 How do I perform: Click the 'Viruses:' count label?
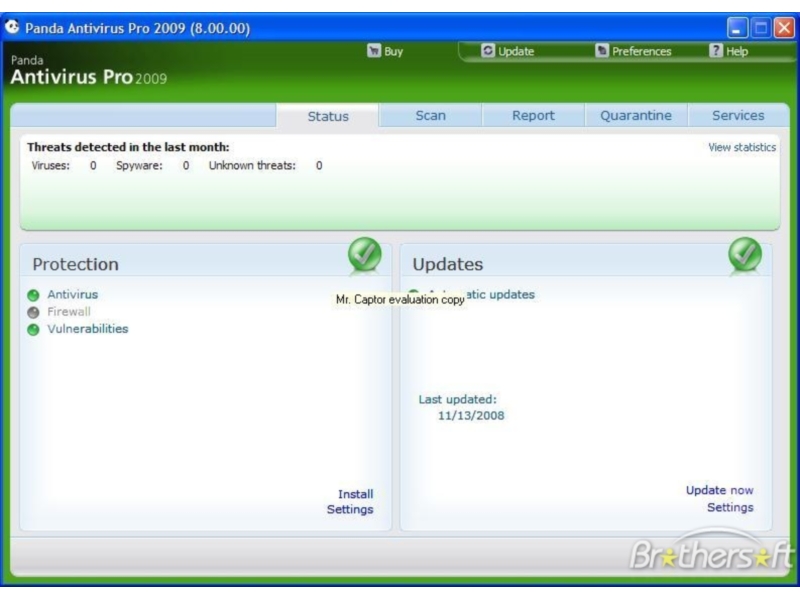tap(51, 165)
